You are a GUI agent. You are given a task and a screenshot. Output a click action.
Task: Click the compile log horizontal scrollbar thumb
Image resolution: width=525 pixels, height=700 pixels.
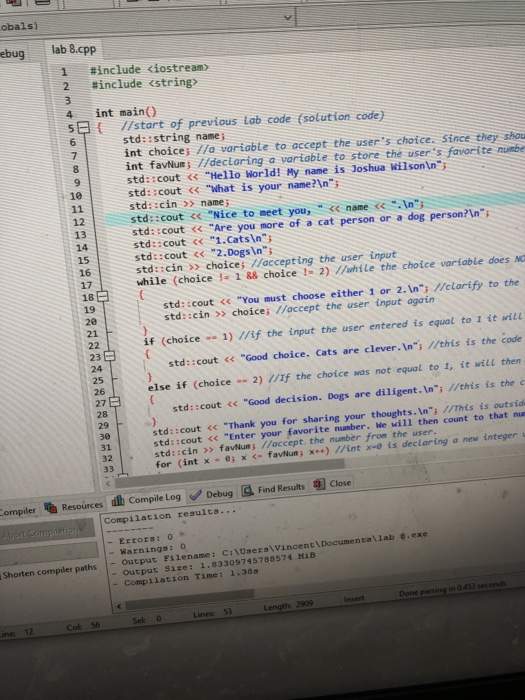[190, 600]
